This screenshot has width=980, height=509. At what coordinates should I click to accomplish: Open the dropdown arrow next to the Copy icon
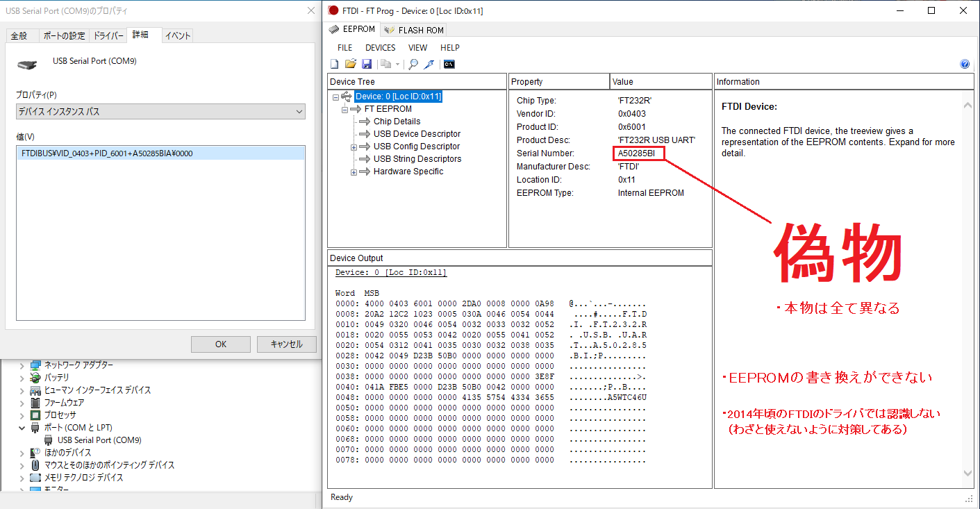pyautogui.click(x=398, y=65)
